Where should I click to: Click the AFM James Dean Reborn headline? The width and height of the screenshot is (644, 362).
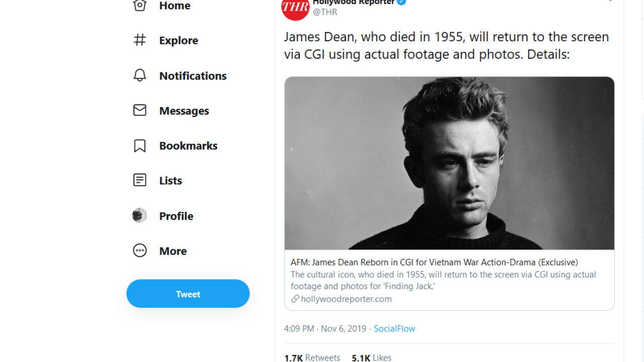pyautogui.click(x=434, y=262)
